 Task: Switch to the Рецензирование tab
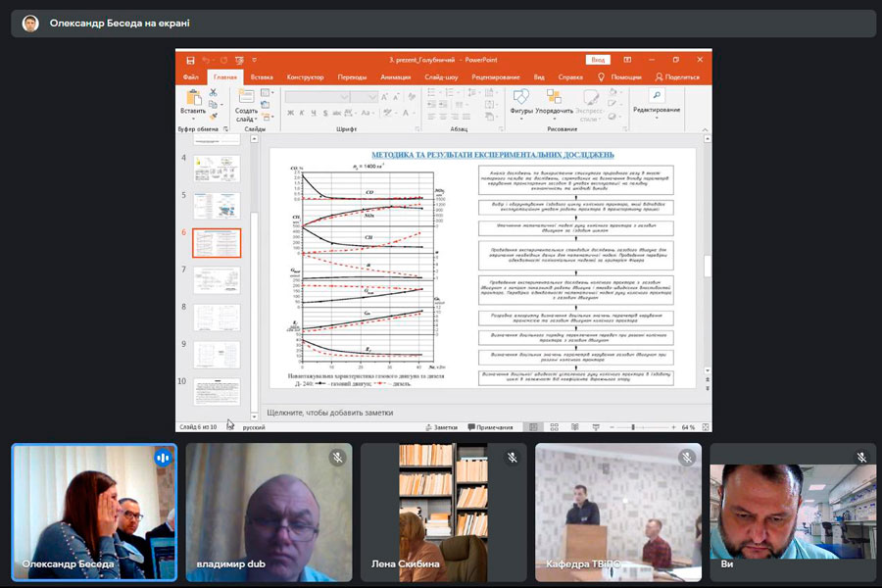496,77
